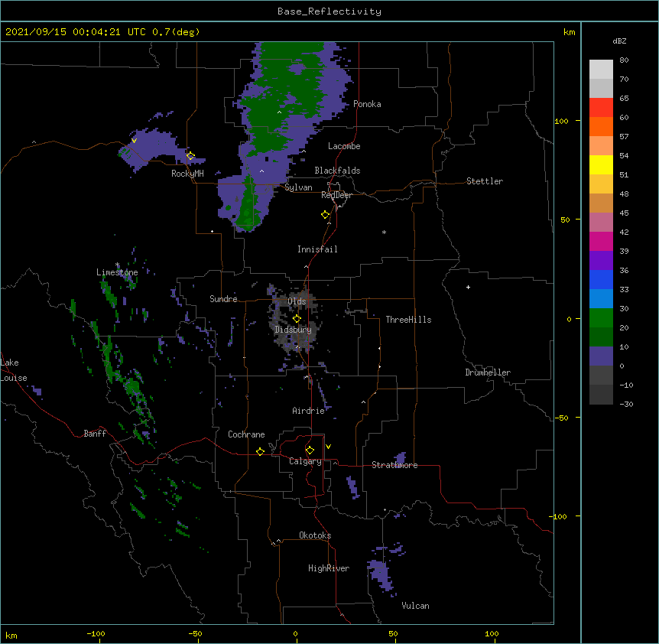This screenshot has width=659, height=644.
Task: Click the Cochrane town label
Action: click(x=246, y=434)
